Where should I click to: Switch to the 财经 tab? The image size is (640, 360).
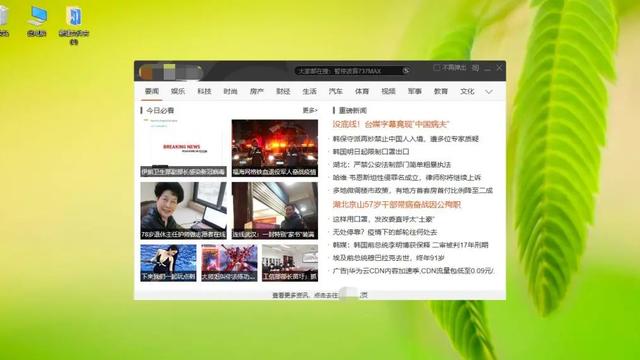[283, 91]
